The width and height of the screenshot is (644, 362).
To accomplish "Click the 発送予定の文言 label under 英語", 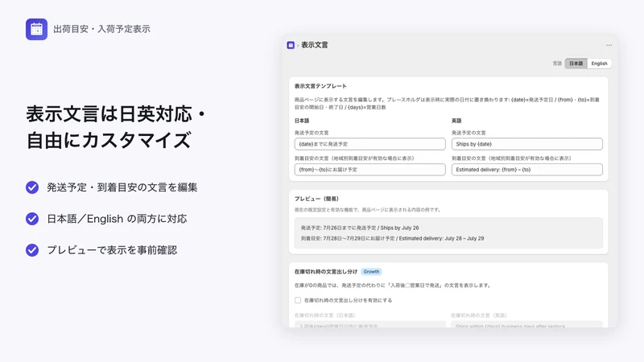I will click(x=469, y=133).
